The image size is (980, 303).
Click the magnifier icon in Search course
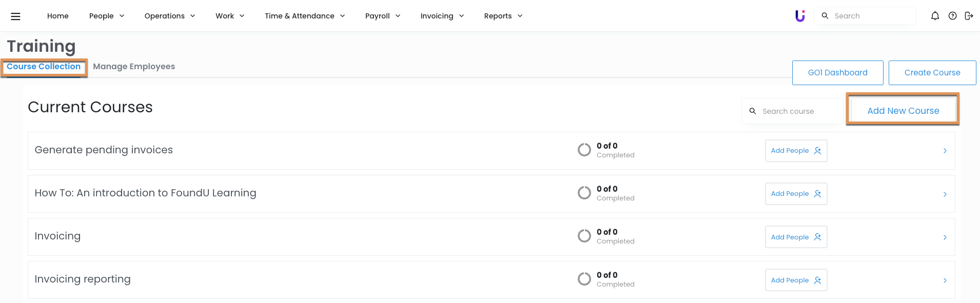[753, 111]
